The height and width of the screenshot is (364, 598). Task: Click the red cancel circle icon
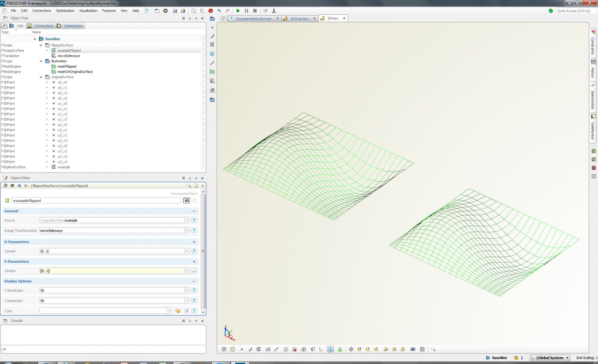click(211, 11)
